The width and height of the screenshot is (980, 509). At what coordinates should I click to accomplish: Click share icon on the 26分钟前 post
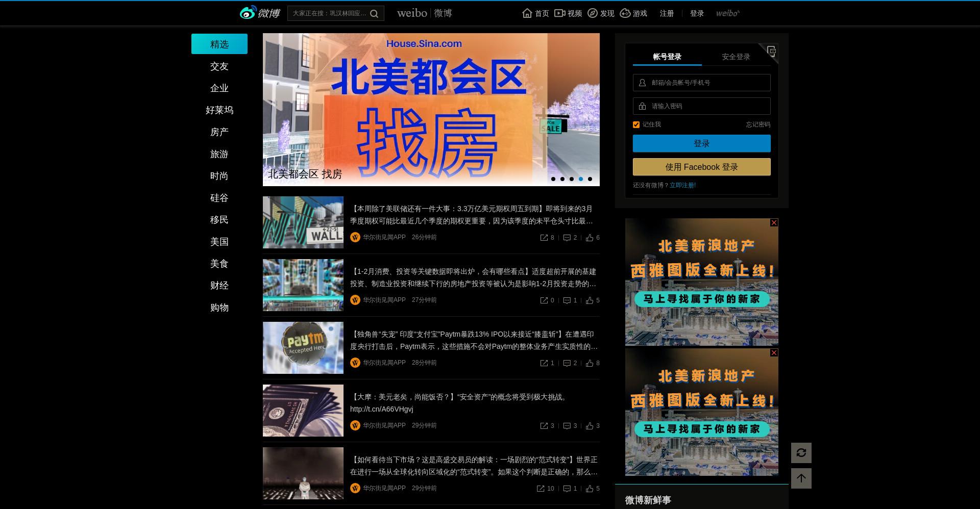click(544, 238)
